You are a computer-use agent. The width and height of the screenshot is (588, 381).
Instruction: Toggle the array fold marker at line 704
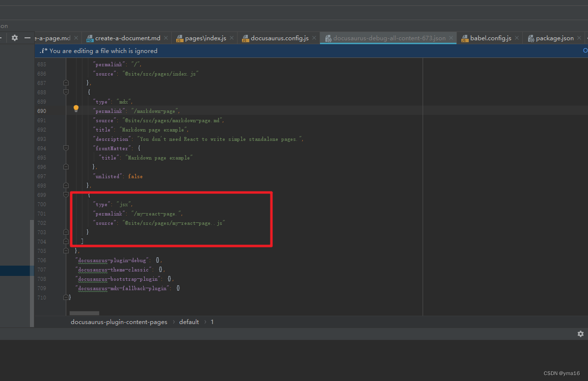(66, 242)
